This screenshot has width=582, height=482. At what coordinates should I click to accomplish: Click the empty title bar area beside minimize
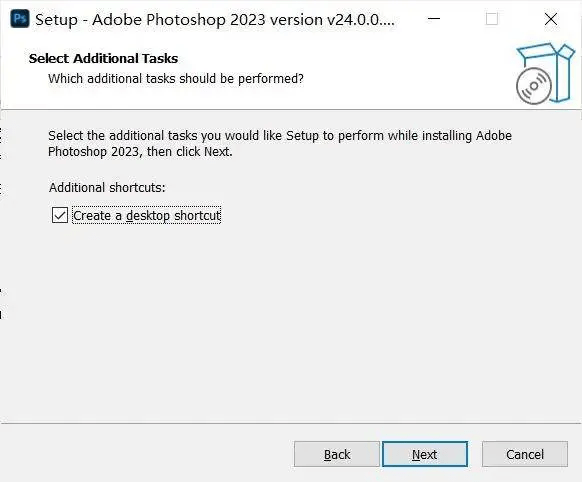[406, 19]
